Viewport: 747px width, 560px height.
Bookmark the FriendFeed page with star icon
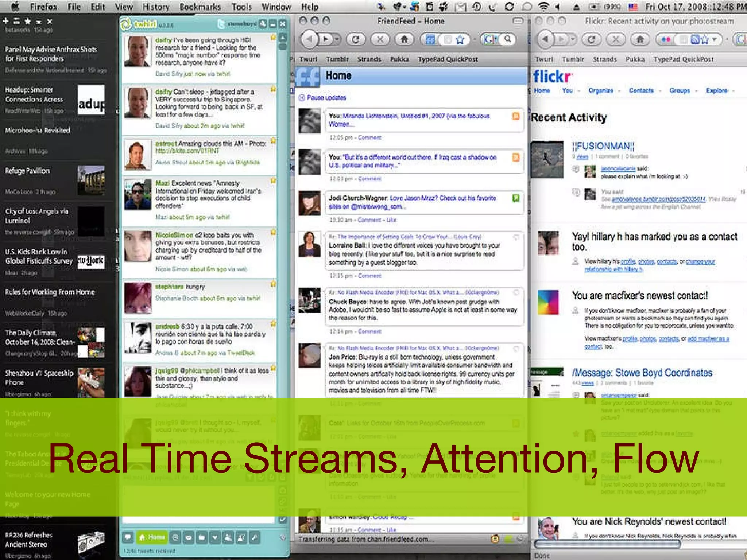click(460, 39)
